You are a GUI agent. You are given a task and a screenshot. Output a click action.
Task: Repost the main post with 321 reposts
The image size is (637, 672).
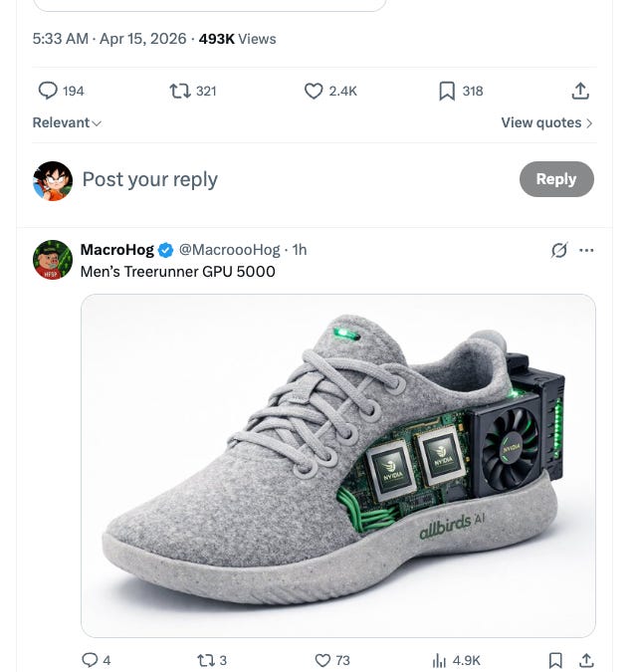180,91
